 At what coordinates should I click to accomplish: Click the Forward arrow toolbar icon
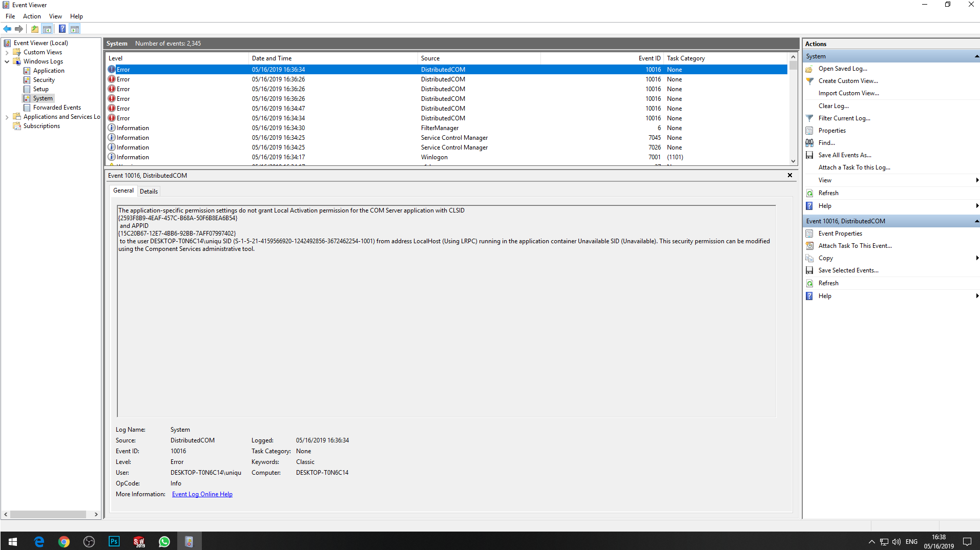tap(19, 29)
